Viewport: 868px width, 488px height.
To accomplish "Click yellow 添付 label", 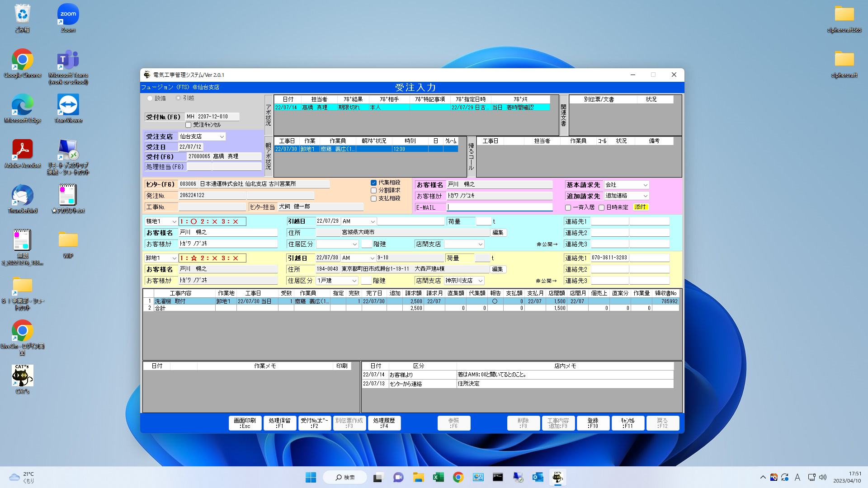I will (x=640, y=207).
